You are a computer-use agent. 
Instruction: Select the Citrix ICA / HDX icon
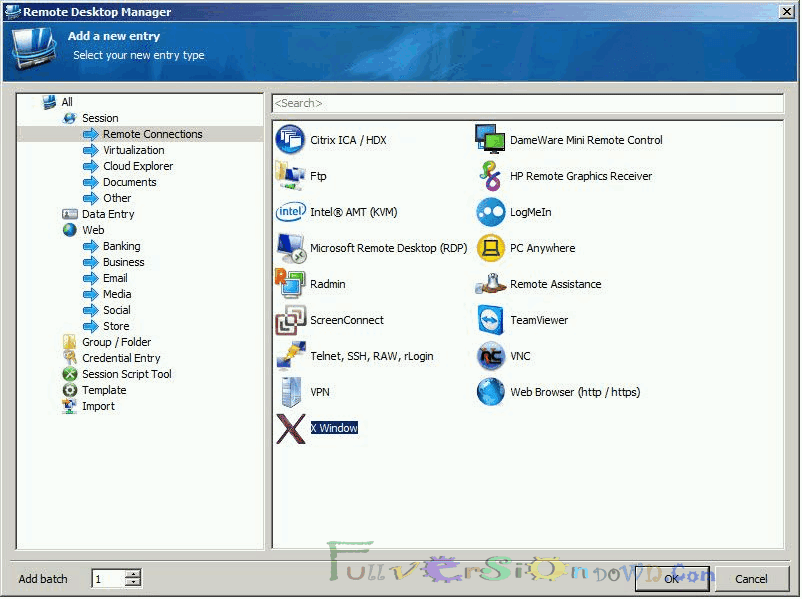(x=291, y=140)
